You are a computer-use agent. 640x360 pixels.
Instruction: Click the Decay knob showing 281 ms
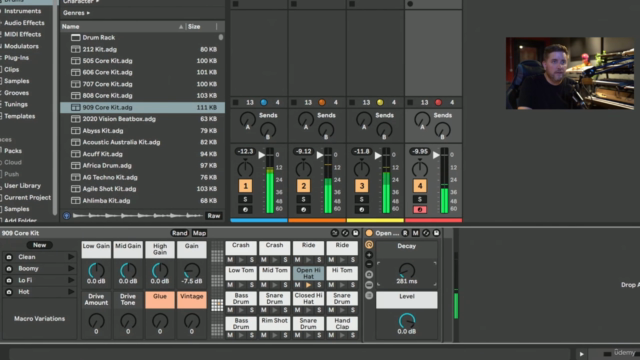click(407, 271)
